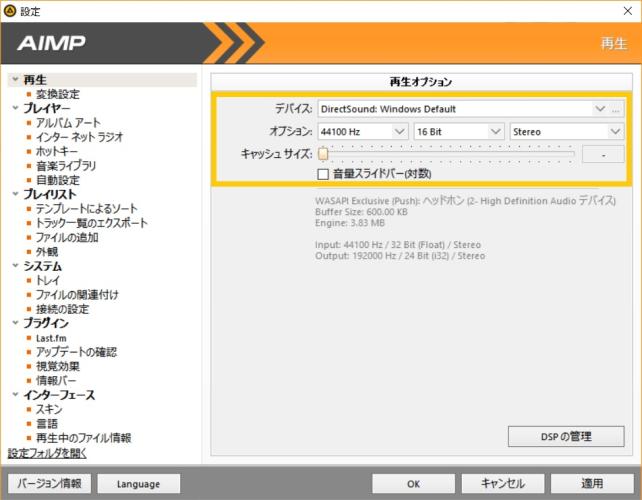Screen dimensions: 642x500
Task: Open テンプレートによるソート settings
Action: (87, 208)
